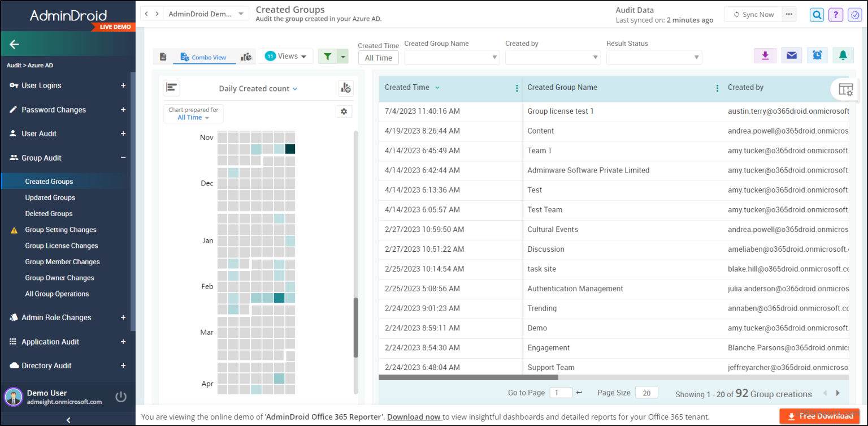Open the Daily Created count chart dropdown
The width and height of the screenshot is (868, 426).
pos(258,88)
